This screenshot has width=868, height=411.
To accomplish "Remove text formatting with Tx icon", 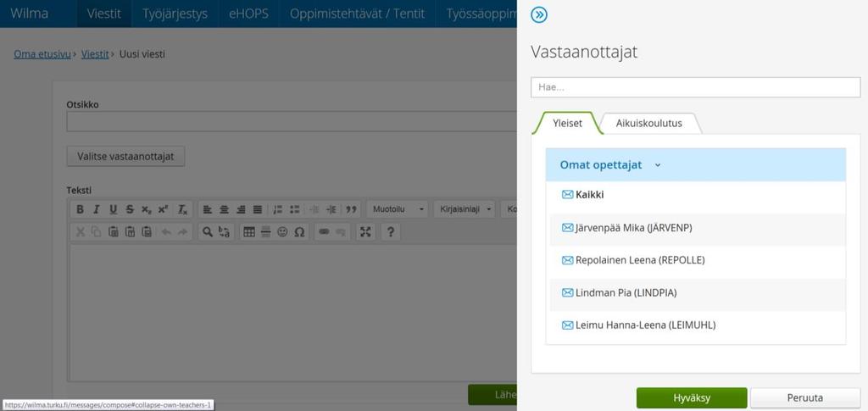I will click(182, 209).
